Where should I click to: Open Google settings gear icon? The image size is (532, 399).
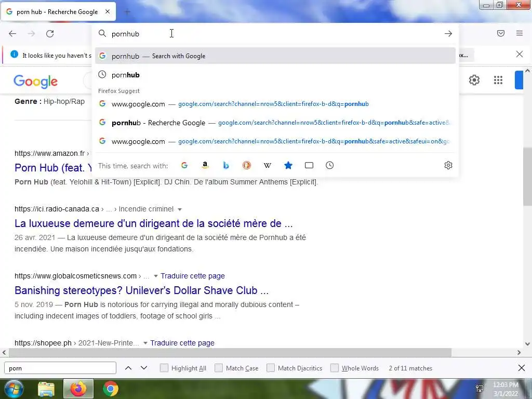click(474, 80)
